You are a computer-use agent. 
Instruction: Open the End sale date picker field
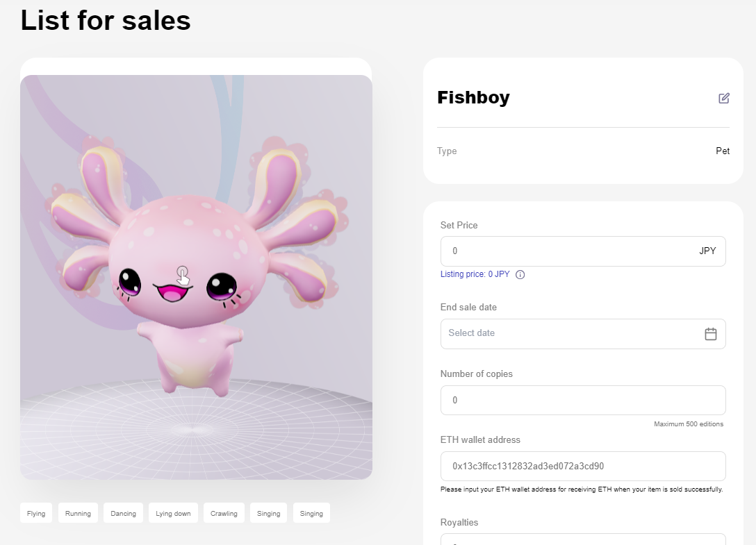click(x=570, y=334)
